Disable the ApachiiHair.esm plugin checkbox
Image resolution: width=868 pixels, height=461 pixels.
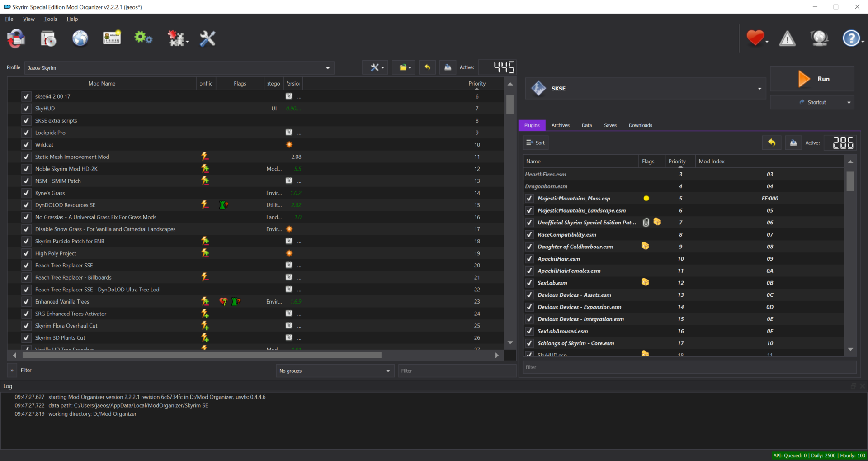pos(529,258)
